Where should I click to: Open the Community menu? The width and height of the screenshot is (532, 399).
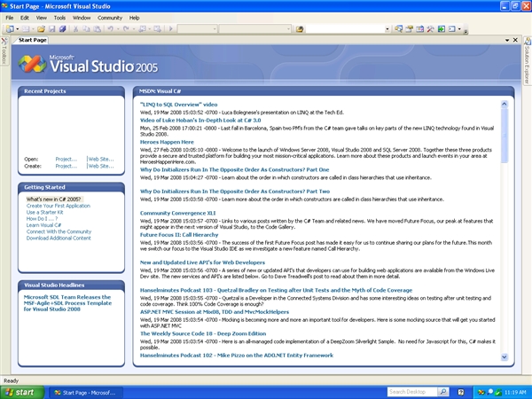pyautogui.click(x=110, y=18)
